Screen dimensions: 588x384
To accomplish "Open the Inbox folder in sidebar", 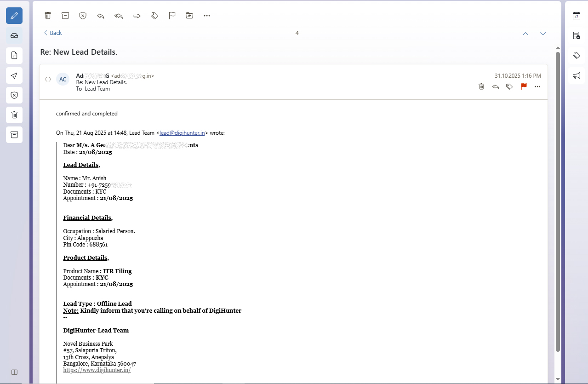I will 14,35.
